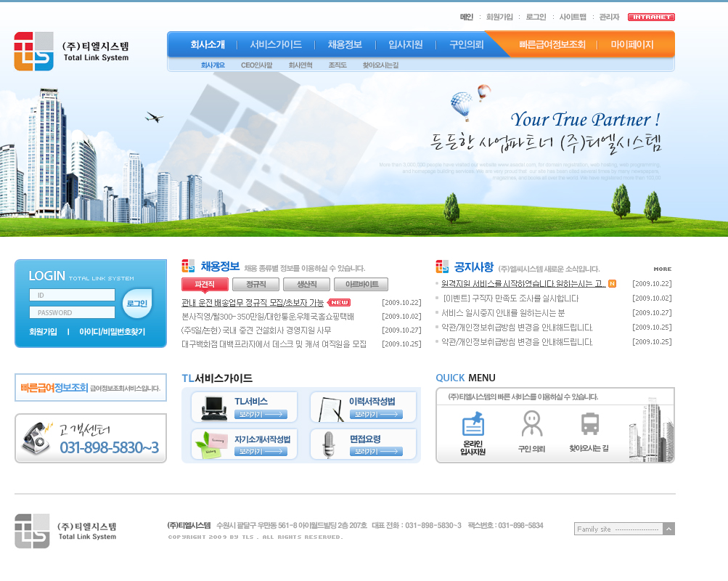
Task: Open the 채용정보 main menu
Action: [345, 44]
